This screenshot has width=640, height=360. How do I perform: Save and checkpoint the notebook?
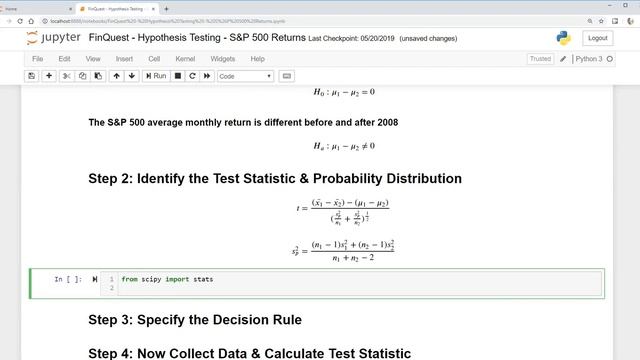pos(31,76)
